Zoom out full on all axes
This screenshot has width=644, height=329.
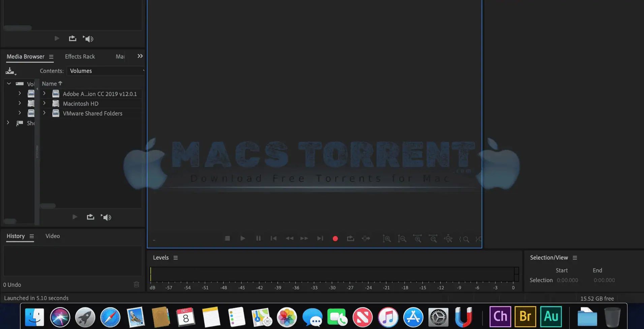[x=448, y=239]
